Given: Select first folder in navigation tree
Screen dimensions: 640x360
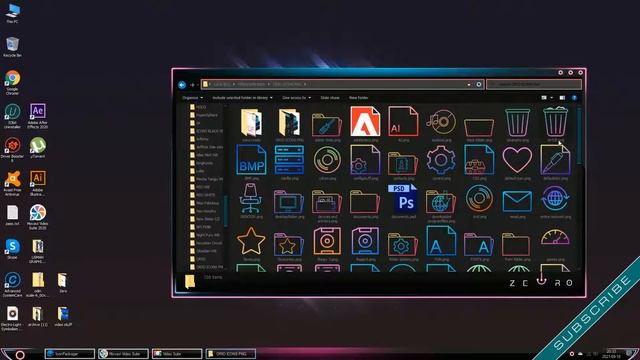Looking at the screenshot, I should 198,107.
